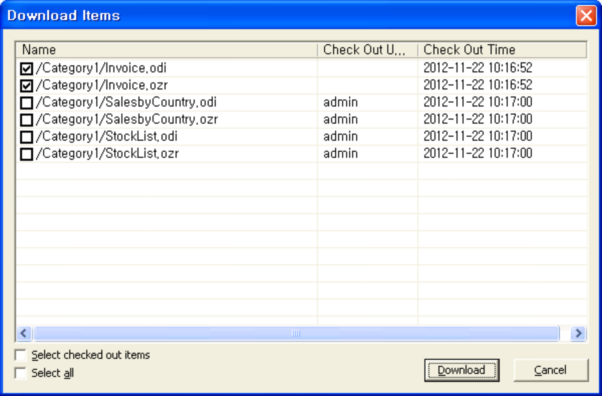Click check out time of Invoice.ozr row

(x=478, y=85)
